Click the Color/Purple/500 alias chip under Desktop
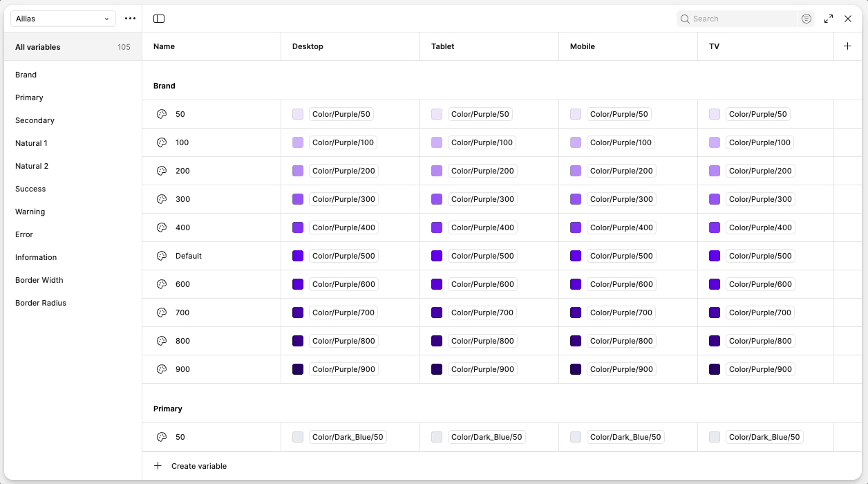This screenshot has height=484, width=868. click(343, 256)
